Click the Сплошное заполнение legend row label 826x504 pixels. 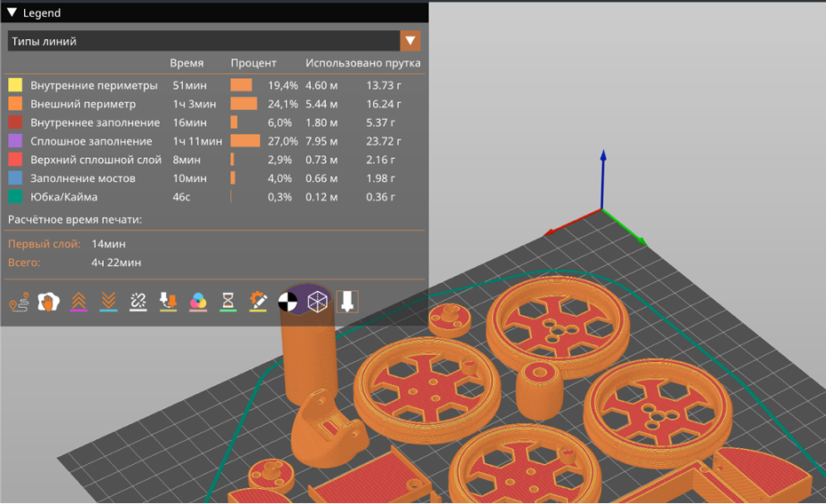point(91,141)
